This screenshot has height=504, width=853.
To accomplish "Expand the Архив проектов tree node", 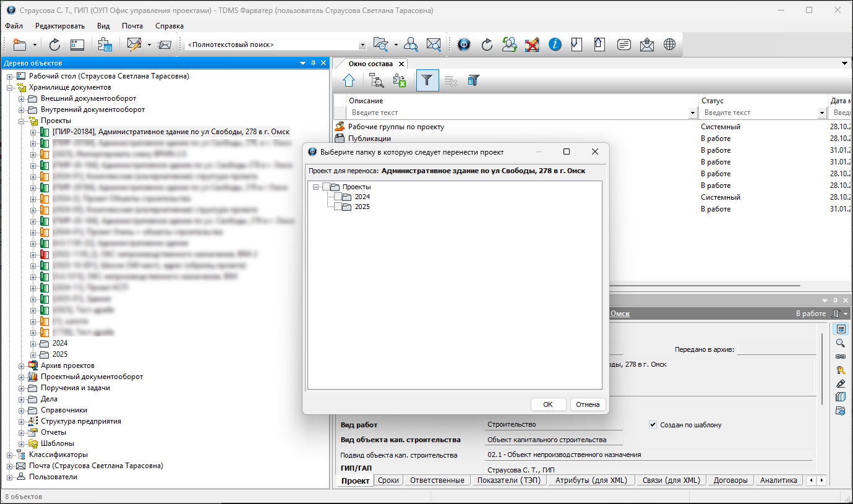I will pos(22,365).
